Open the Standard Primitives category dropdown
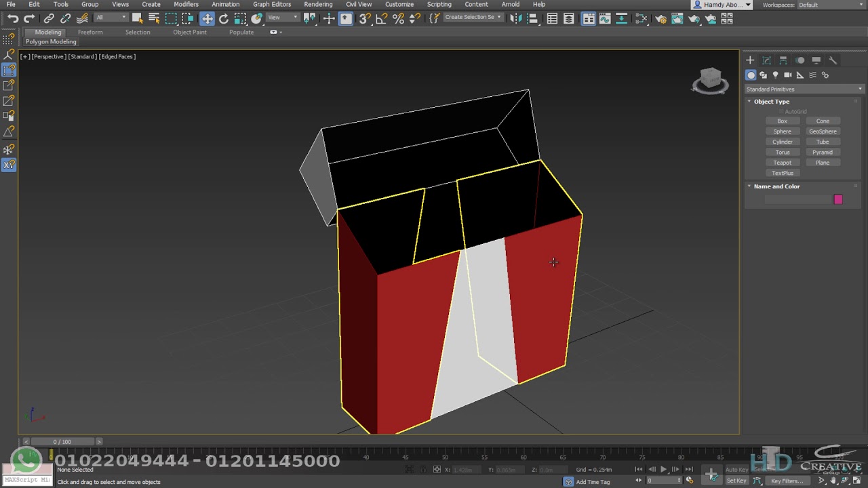The width and height of the screenshot is (868, 488). [804, 89]
